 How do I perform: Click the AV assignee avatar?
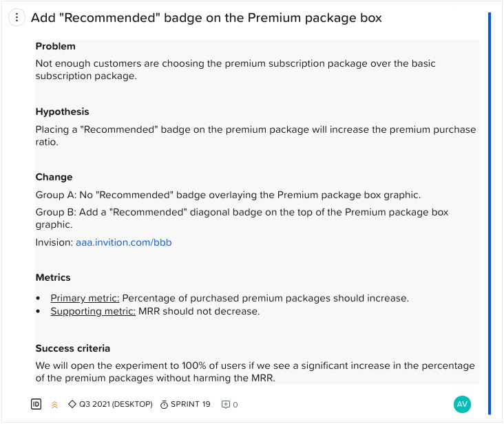[x=463, y=404]
